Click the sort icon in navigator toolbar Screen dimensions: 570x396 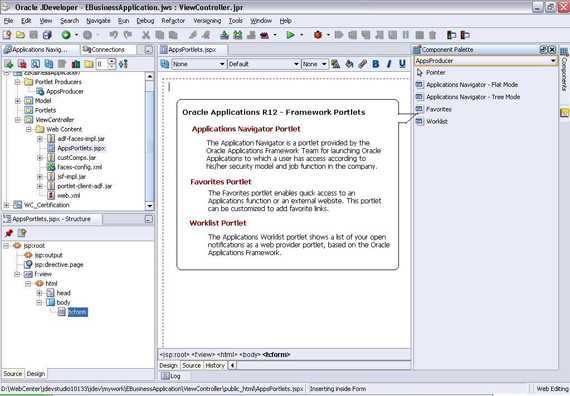[123, 64]
